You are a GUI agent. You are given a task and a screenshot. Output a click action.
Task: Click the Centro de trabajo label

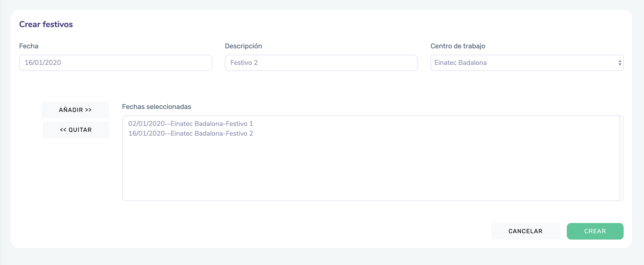coord(458,46)
